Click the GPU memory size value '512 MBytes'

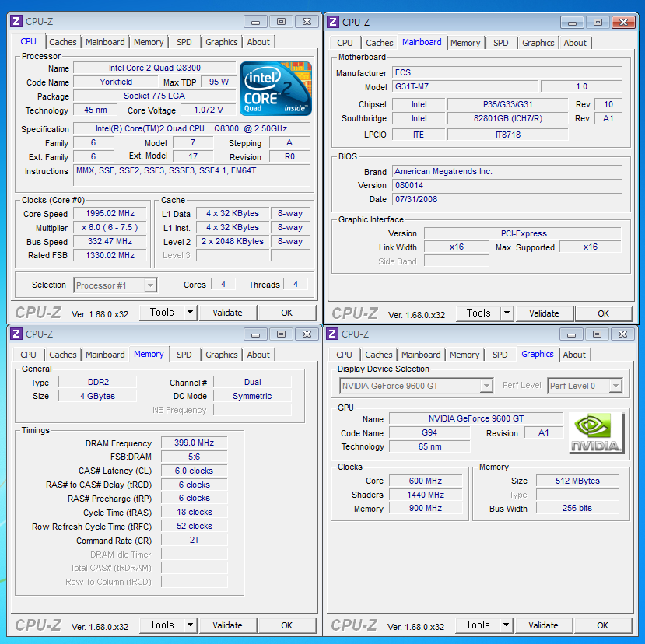click(x=577, y=481)
